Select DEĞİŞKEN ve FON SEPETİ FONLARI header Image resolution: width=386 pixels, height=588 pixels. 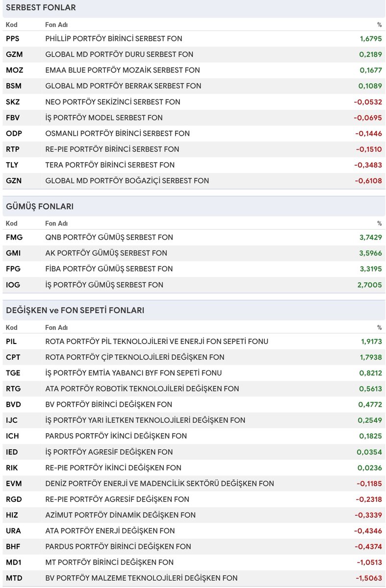point(194,310)
